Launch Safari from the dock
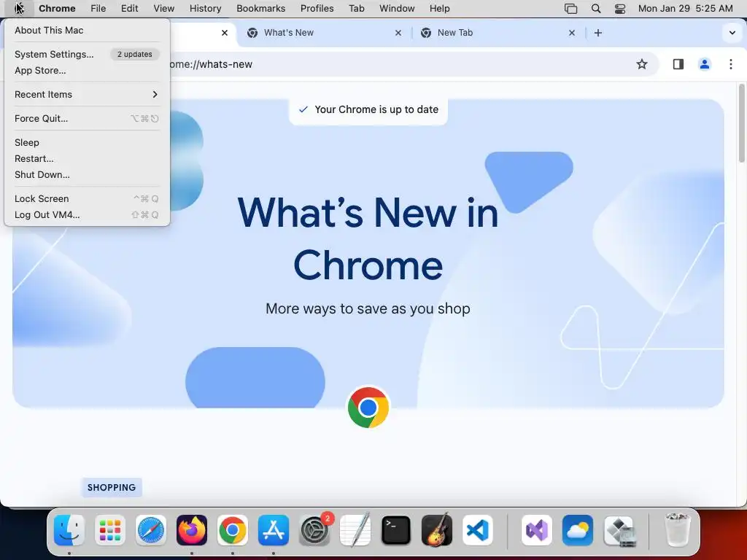 point(151,530)
